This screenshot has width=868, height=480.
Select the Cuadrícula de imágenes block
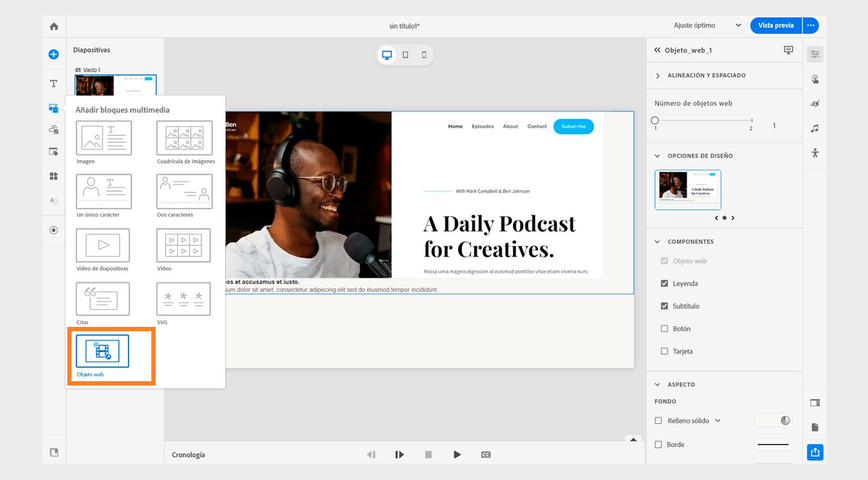tap(184, 138)
